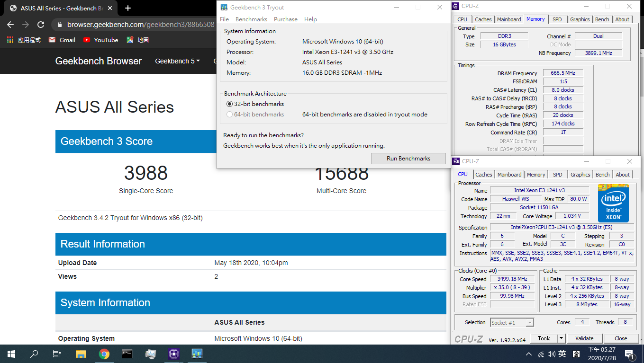Click the Validate button in CPU-Z
Viewport: 644px width, 363px height.
[x=584, y=338]
